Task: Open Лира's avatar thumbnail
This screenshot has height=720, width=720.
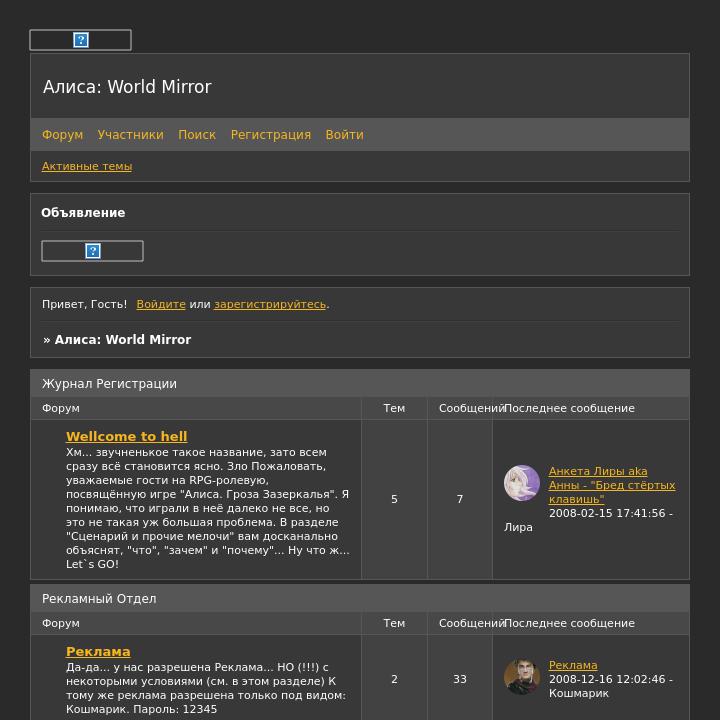Action: coord(522,483)
